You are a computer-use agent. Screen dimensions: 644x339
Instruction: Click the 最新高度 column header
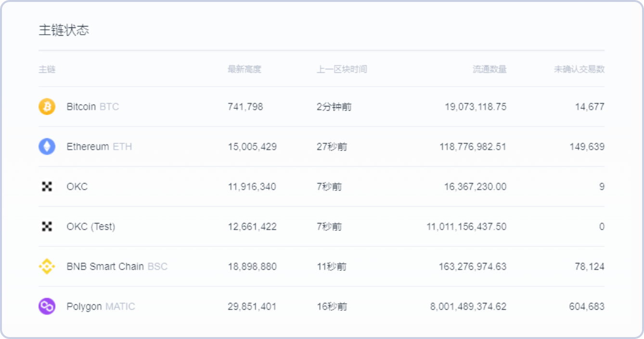click(x=245, y=69)
